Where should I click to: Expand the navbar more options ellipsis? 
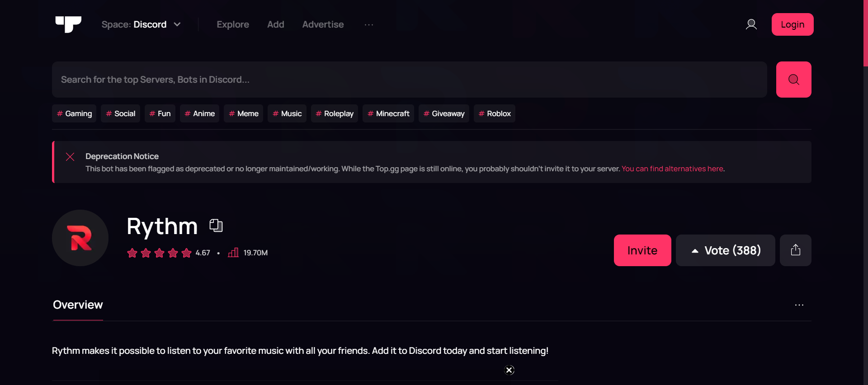click(369, 24)
